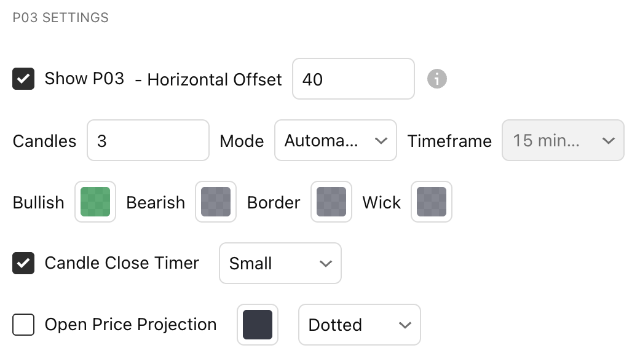Image resolution: width=632 pixels, height=364 pixels.
Task: Open the Timeframe dropdown
Action: pos(563,141)
